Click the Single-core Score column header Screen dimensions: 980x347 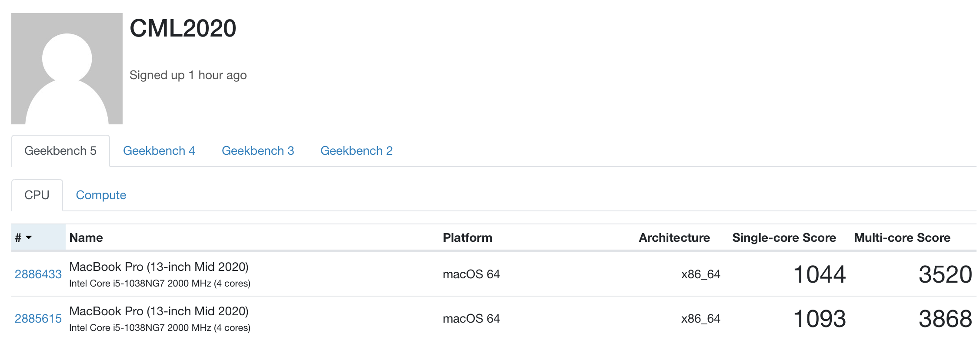click(x=784, y=238)
